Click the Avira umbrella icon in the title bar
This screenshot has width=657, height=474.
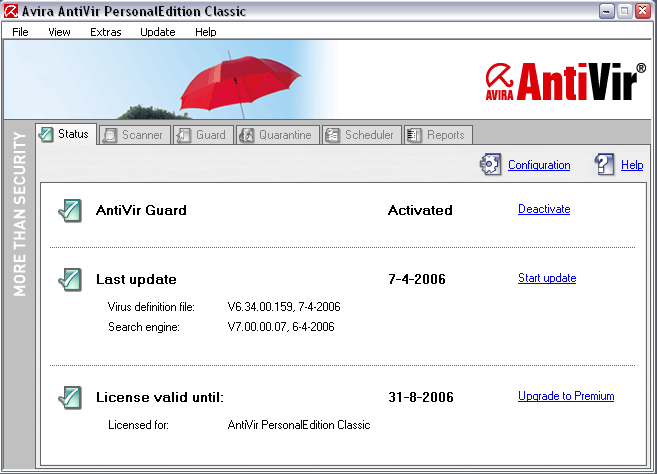point(11,11)
